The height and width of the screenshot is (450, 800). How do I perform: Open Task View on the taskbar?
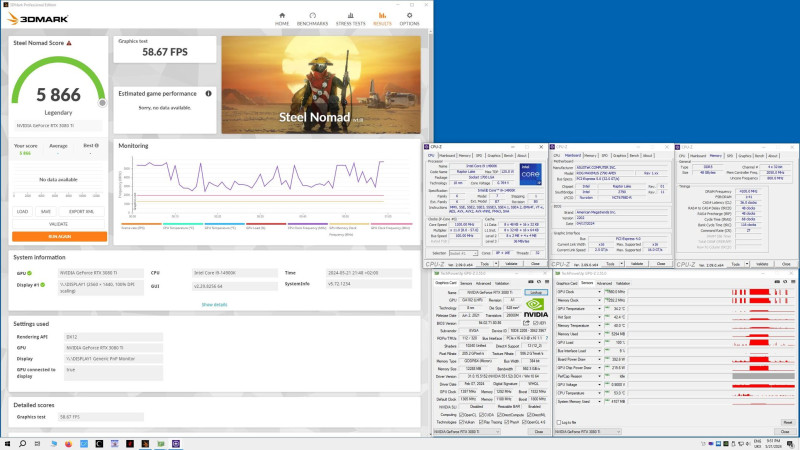37,444
